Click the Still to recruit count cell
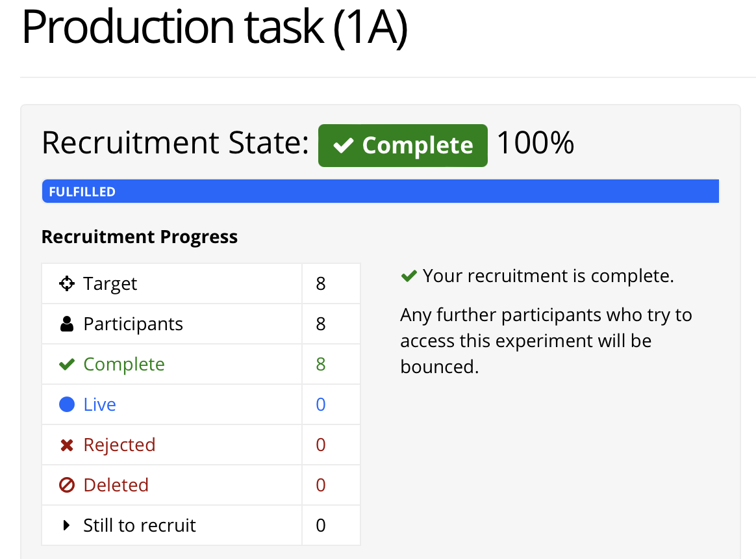The width and height of the screenshot is (756, 559). click(x=331, y=525)
